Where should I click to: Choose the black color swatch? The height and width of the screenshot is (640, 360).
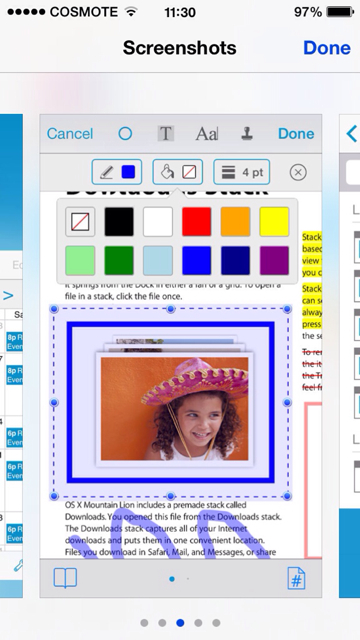[x=119, y=222]
